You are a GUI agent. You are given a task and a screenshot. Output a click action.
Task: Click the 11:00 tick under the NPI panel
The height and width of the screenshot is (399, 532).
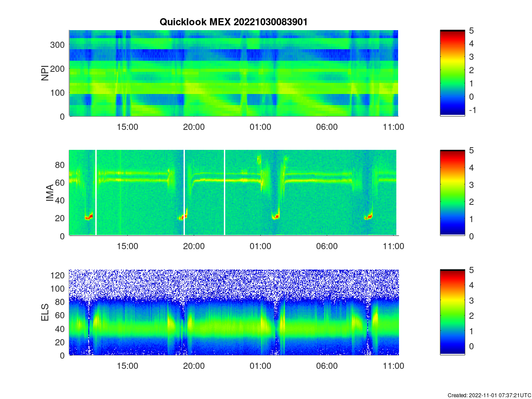(394, 127)
